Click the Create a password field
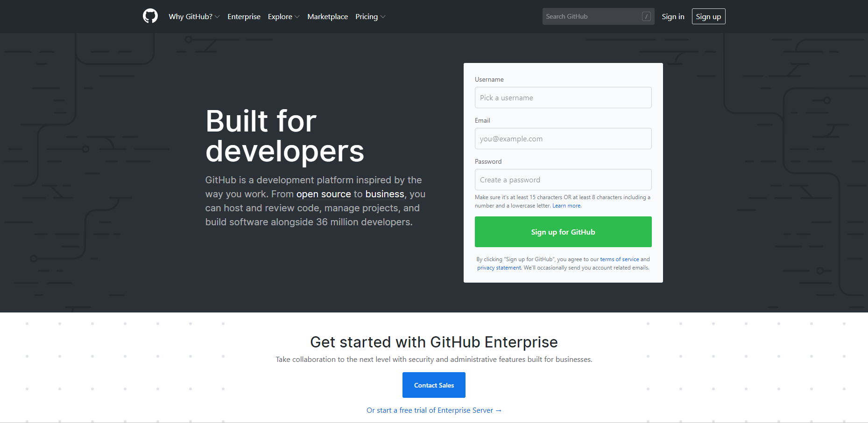Screen dimensions: 868x423 (563, 180)
